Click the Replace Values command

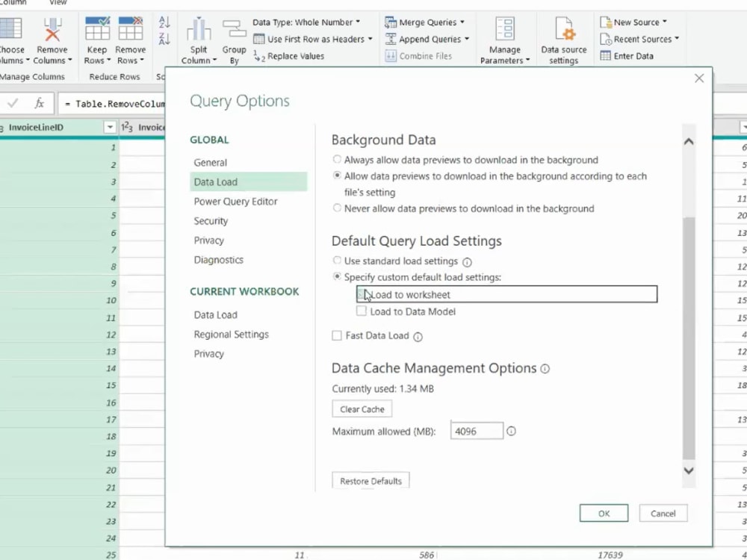(x=289, y=56)
